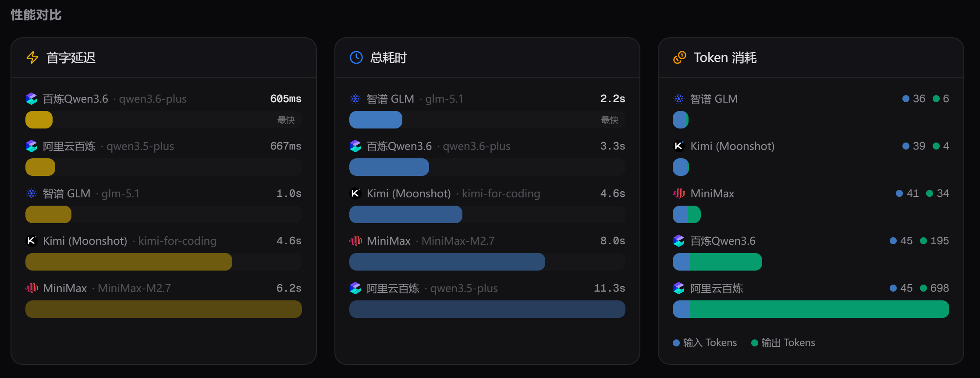Click the 智谱 GLM logo in the Token 消耗 panel
Image resolution: width=980 pixels, height=378 pixels.
(678, 99)
